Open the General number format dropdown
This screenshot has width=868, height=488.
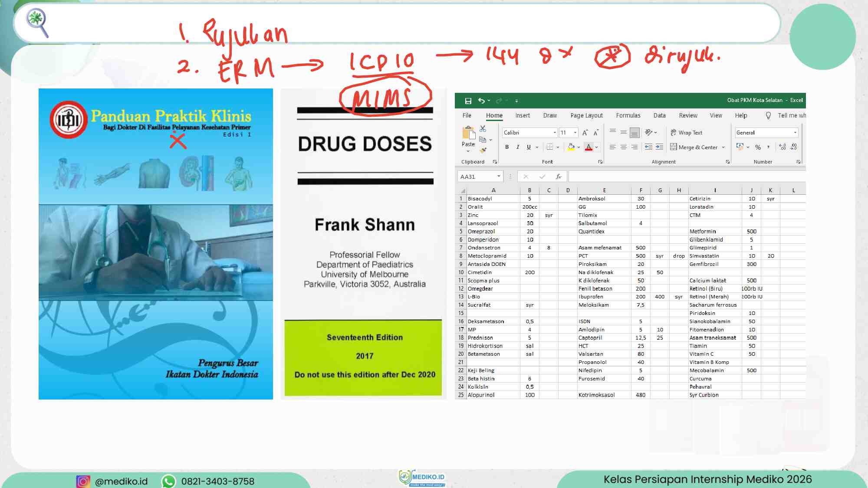click(x=795, y=133)
